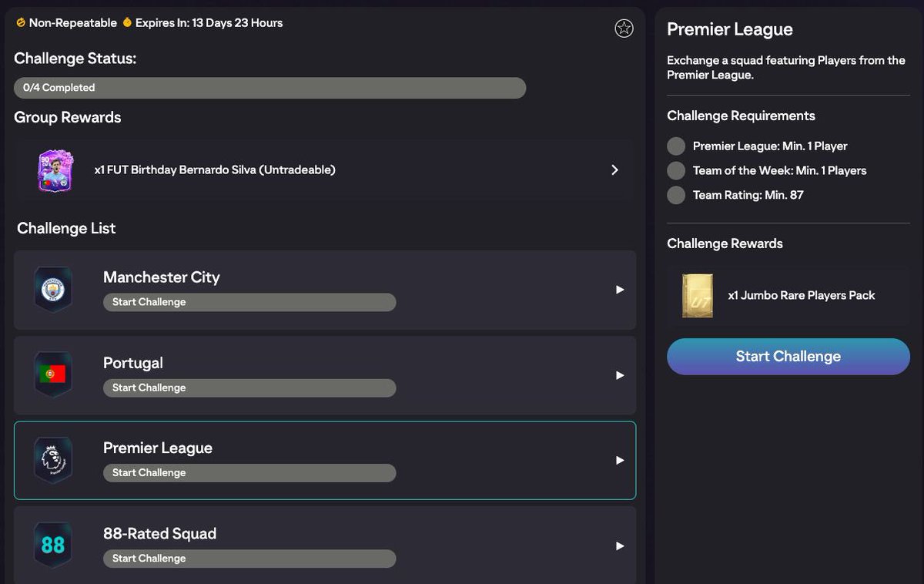Click the favorite star icon

coord(624,29)
